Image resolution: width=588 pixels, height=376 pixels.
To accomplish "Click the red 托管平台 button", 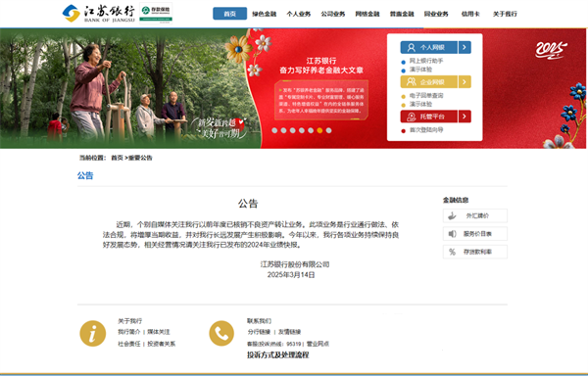I will 429,117.
